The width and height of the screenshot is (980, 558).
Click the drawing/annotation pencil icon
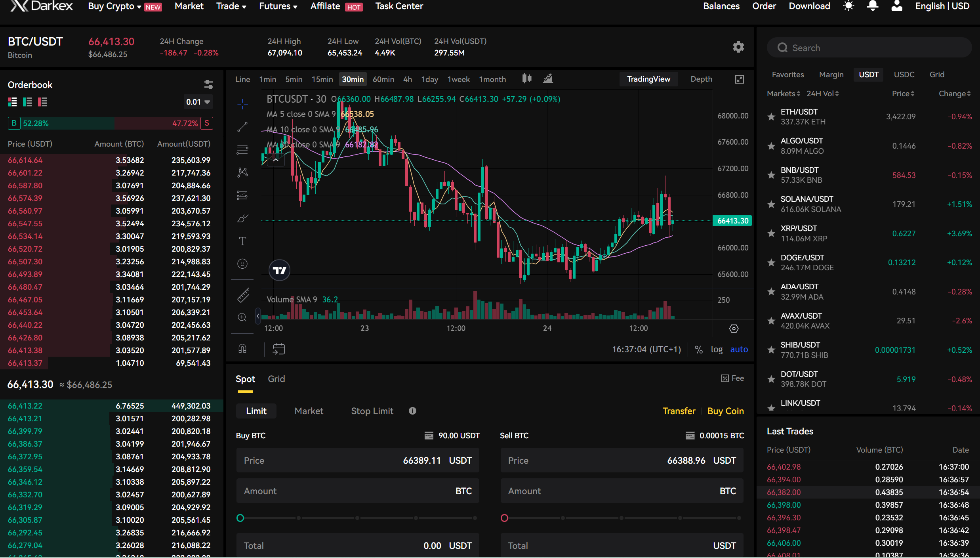(x=242, y=218)
